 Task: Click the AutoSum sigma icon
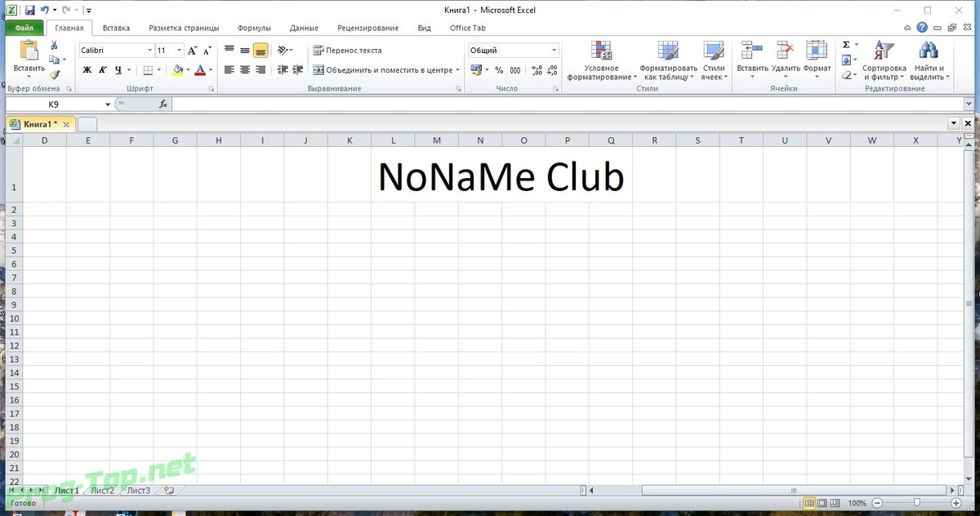(x=846, y=45)
